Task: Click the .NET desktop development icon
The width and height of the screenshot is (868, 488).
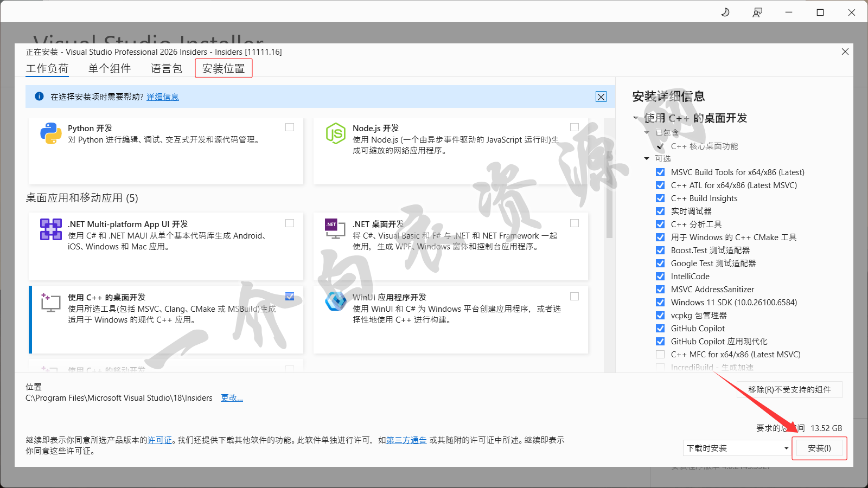Action: (x=335, y=229)
